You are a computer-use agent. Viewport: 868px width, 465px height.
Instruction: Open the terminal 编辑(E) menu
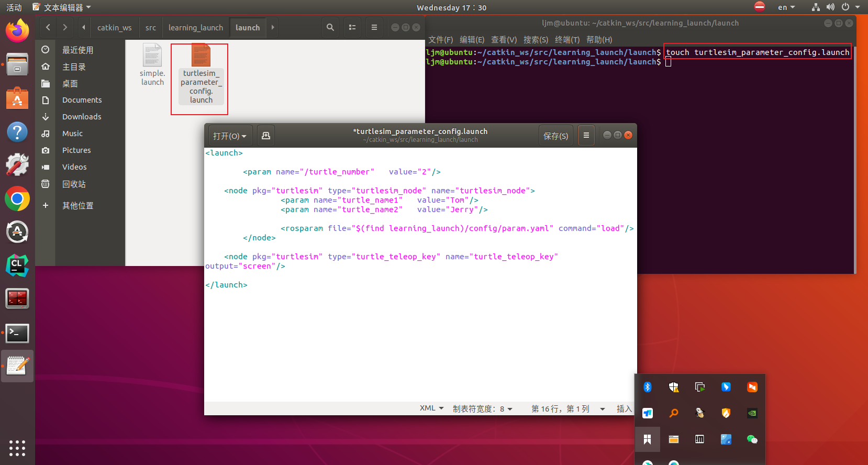coord(472,40)
